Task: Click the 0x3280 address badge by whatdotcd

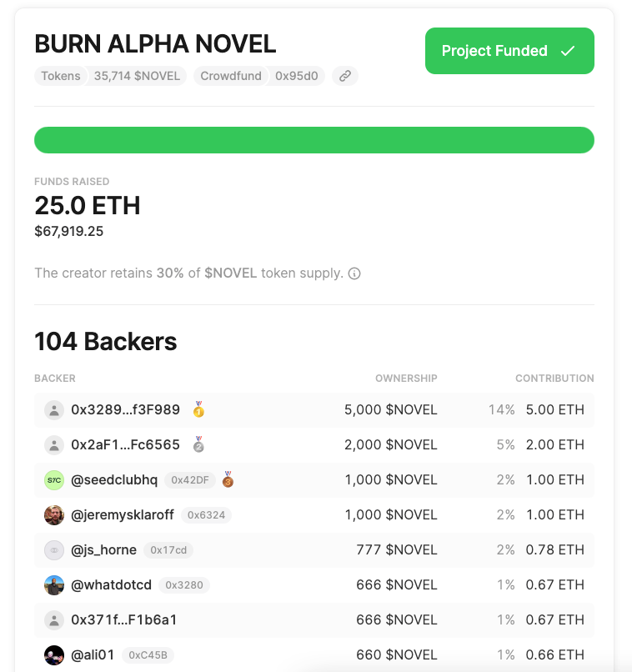Action: (184, 585)
